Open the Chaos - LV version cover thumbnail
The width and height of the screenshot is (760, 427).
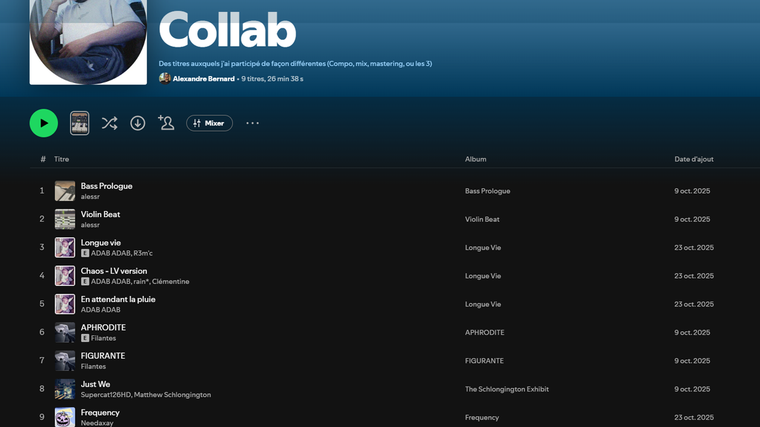point(65,276)
